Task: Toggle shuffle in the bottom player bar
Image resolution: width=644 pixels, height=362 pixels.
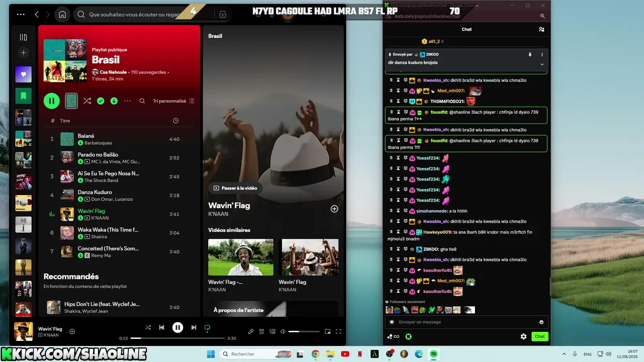Action: [x=148, y=327]
